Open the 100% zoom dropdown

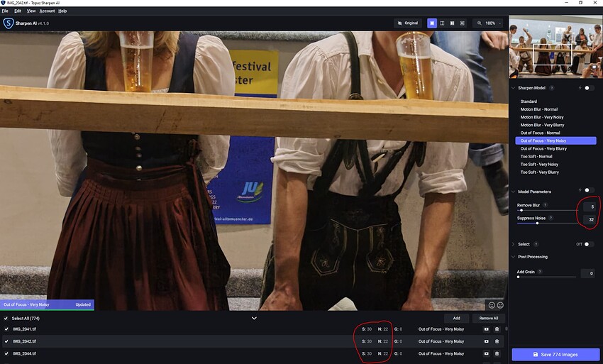tap(489, 23)
